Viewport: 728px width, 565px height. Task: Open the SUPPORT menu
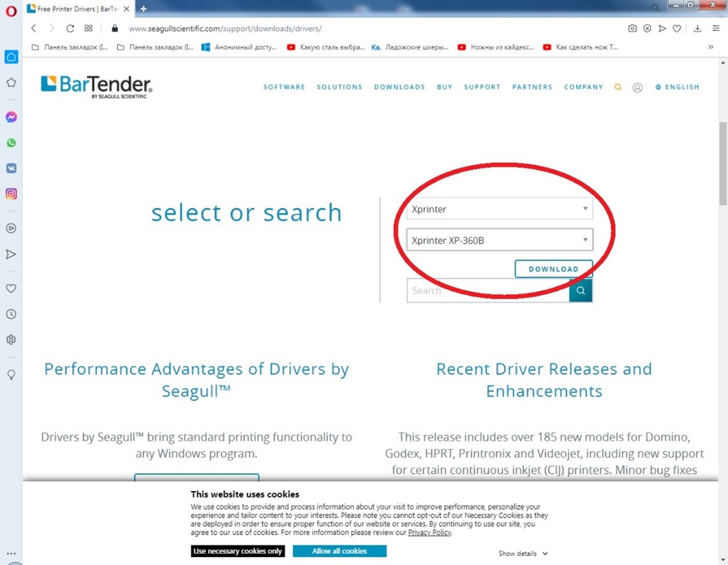482,87
